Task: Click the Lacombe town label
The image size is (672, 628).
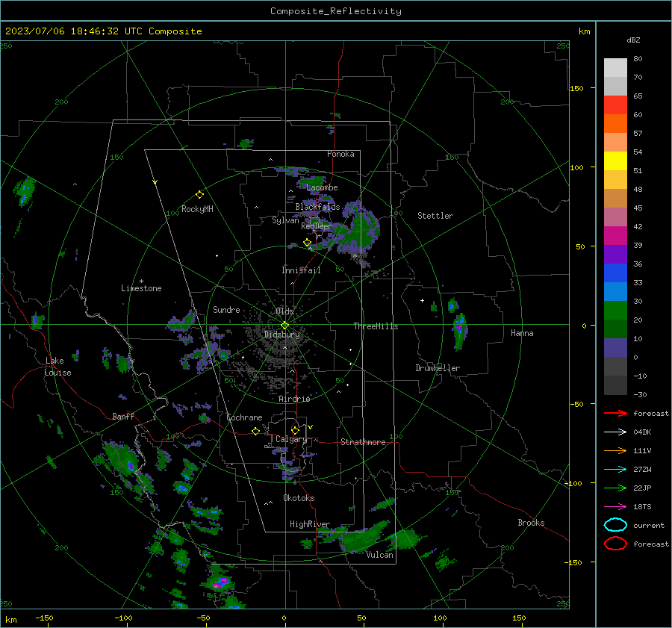Action: 322,187
